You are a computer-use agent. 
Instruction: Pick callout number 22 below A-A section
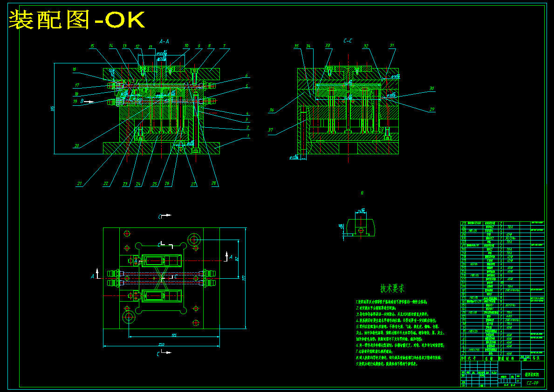[x=106, y=184]
